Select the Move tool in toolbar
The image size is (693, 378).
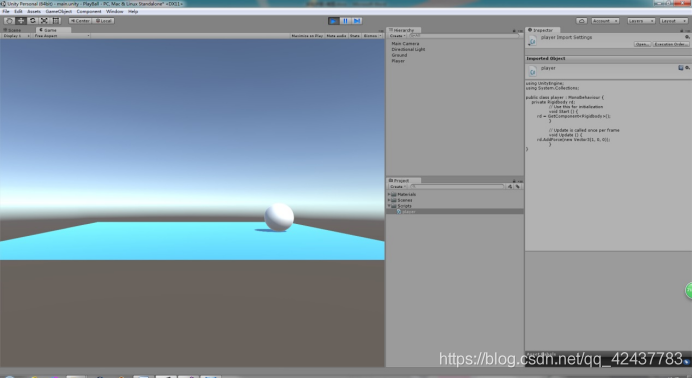[20, 21]
